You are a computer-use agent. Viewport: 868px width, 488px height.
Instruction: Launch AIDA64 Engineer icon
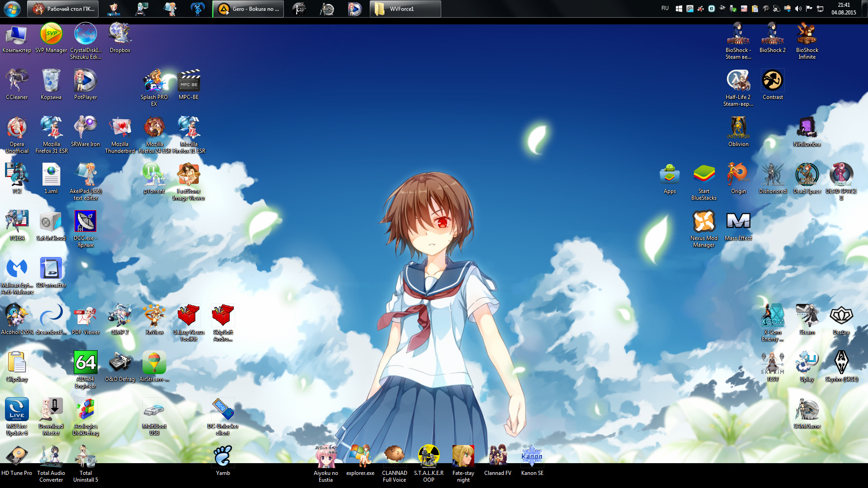click(85, 370)
